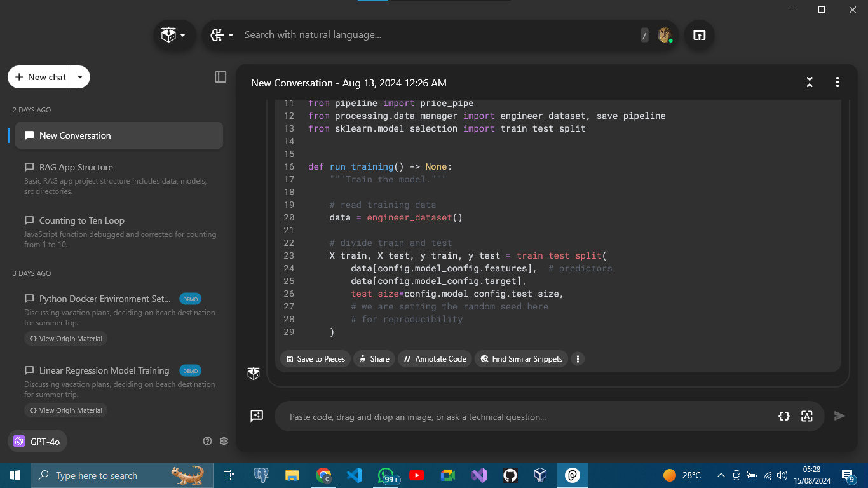
Task: Open Visual Studio from the taskbar
Action: point(479,475)
